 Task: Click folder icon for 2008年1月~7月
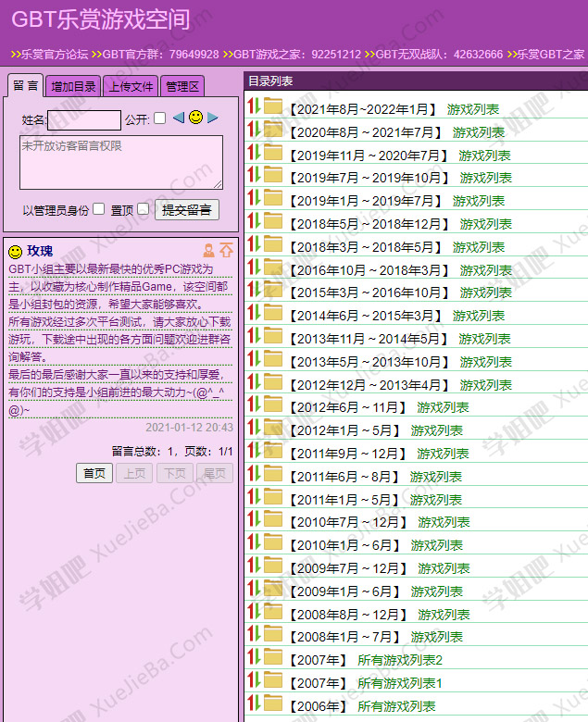point(273,634)
